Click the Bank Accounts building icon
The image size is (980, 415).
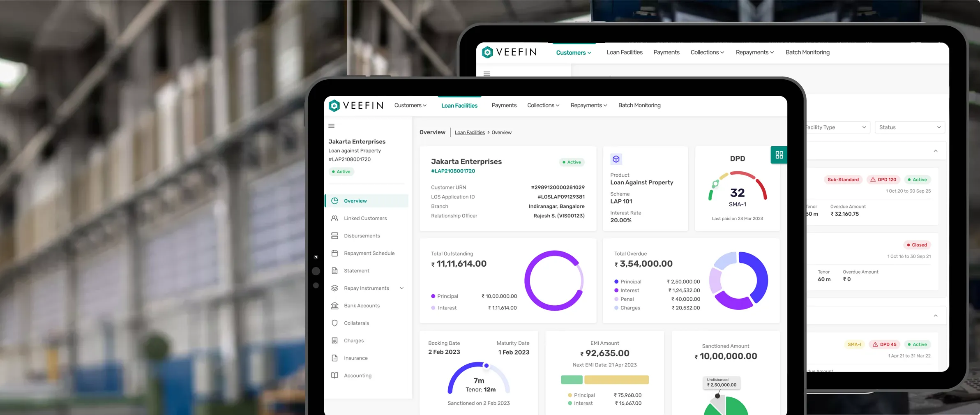point(335,306)
